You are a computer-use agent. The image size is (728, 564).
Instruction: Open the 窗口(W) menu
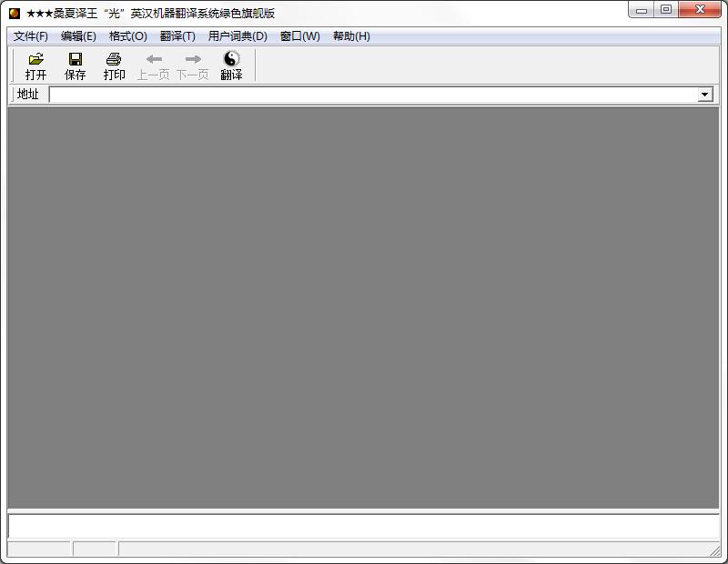pyautogui.click(x=300, y=36)
